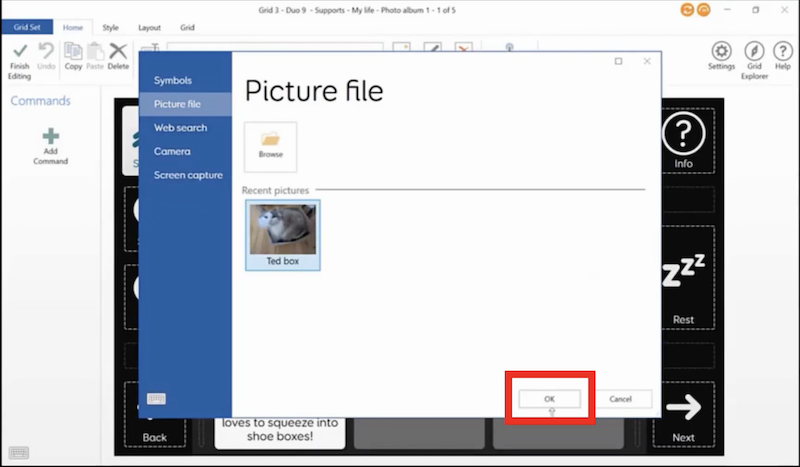Switch to Symbols in the sidebar
The height and width of the screenshot is (467, 800).
(173, 80)
